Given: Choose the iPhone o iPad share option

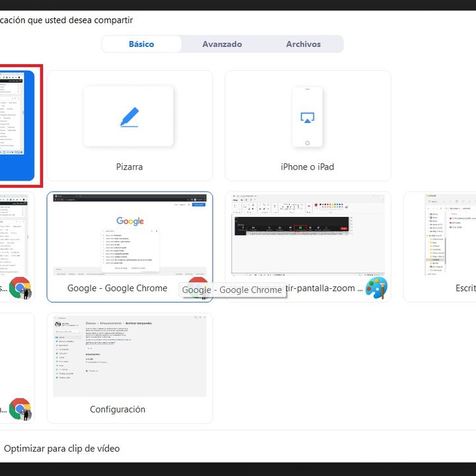Looking at the screenshot, I should [x=308, y=126].
